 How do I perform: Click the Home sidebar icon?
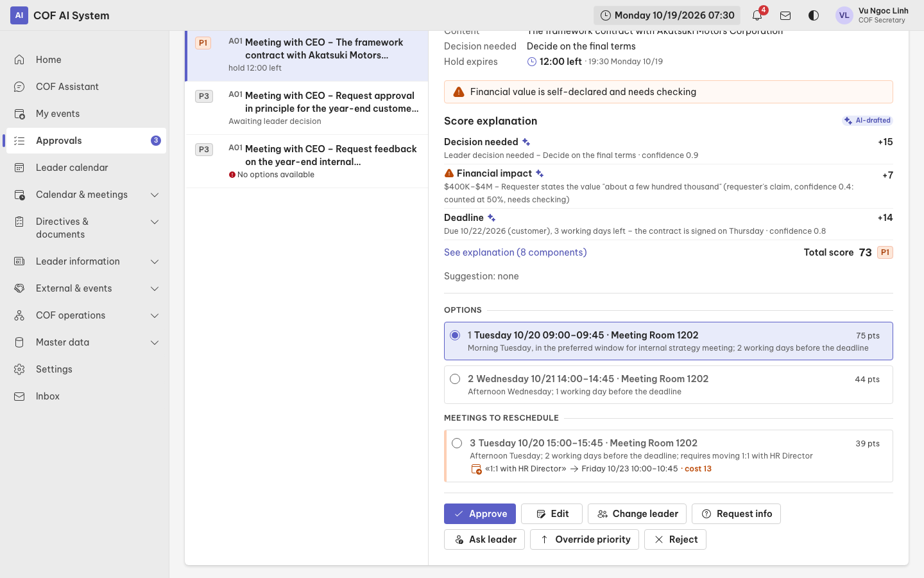pyautogui.click(x=19, y=60)
